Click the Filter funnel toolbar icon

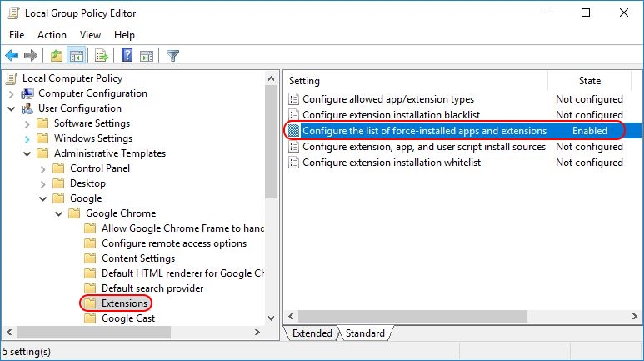coord(173,55)
